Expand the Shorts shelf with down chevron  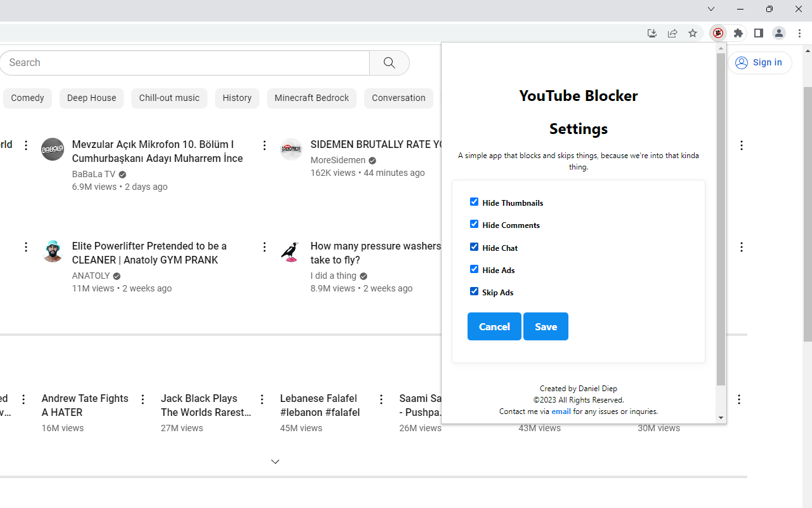275,462
